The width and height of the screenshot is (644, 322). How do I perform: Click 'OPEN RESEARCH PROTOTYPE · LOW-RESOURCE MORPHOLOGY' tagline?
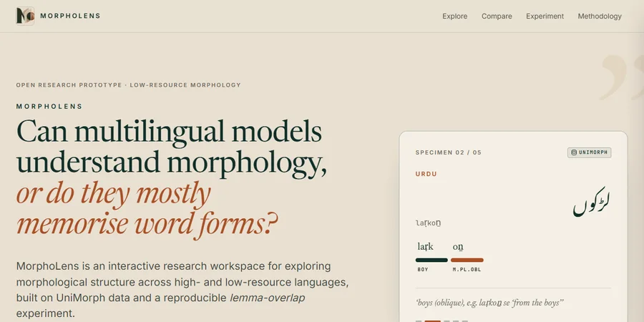pos(128,85)
